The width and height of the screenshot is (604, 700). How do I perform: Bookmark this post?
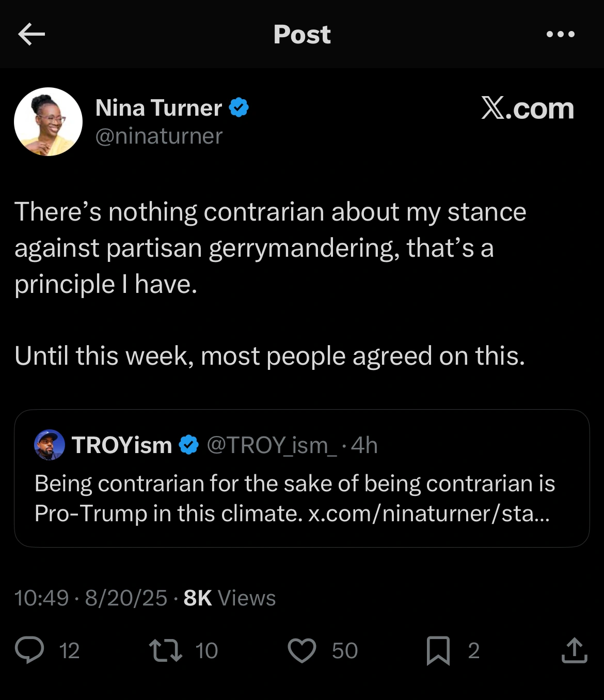[438, 650]
